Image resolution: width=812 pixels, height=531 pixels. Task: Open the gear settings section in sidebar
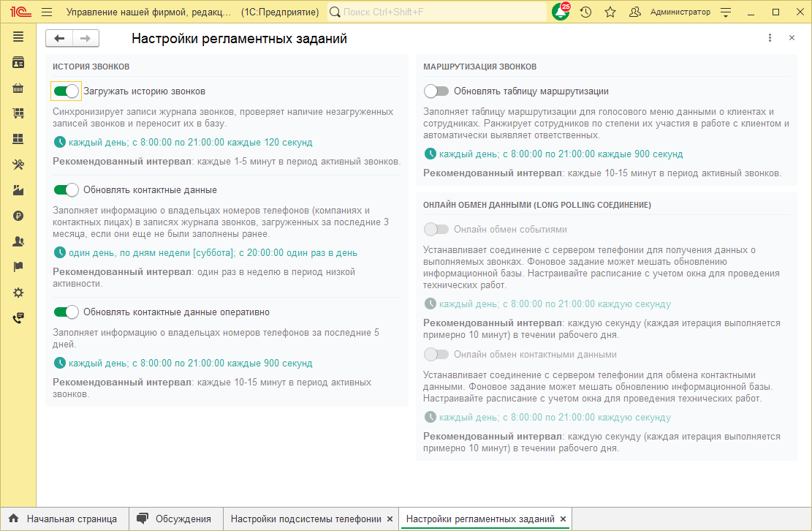18,293
